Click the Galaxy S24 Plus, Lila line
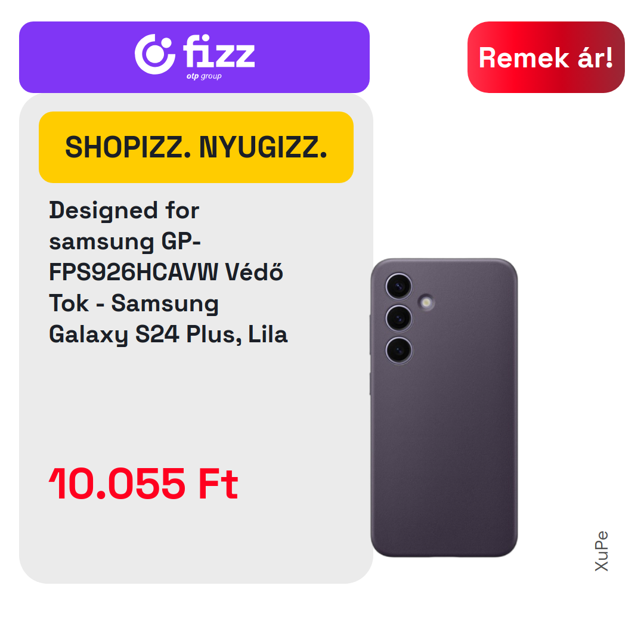Viewport: 644px width, 644px height. [168, 335]
